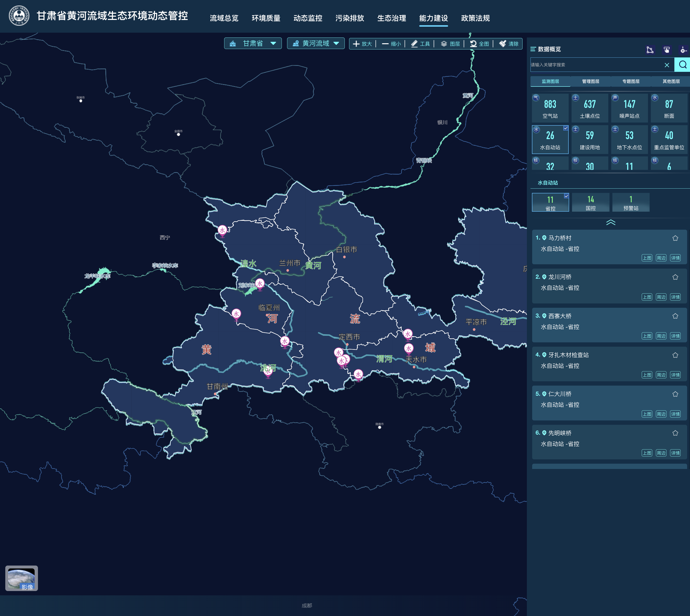Favorite the 牙扎木材检查站 star
The height and width of the screenshot is (616, 690).
675,355
